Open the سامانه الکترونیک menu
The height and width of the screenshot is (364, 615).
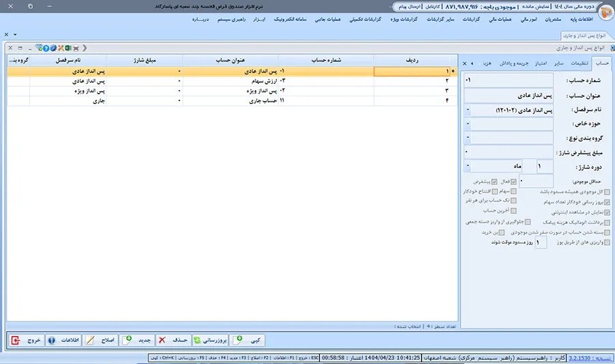click(x=290, y=19)
